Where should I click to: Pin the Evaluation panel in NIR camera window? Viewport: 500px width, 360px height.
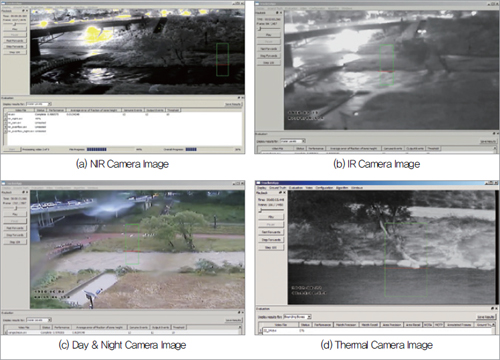coord(239,98)
